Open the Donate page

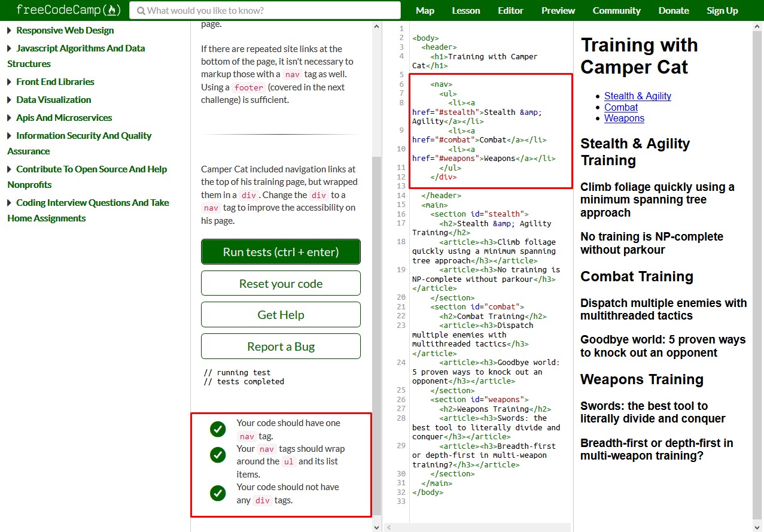(x=674, y=10)
